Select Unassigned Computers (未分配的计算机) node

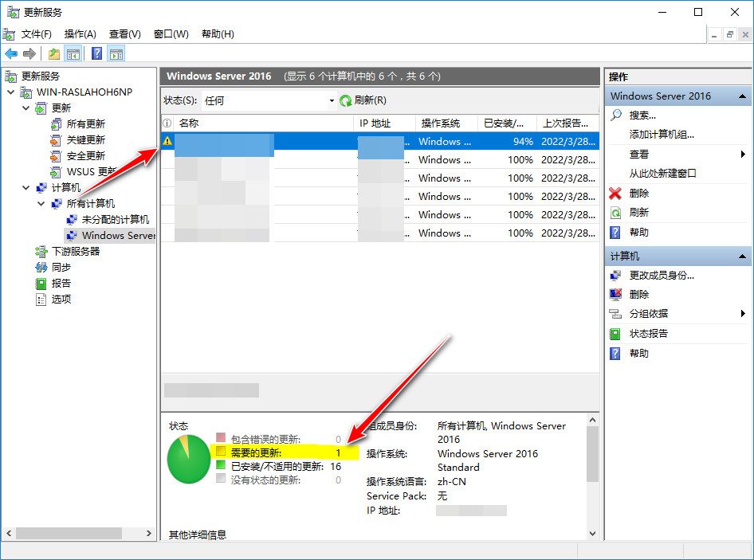[116, 220]
